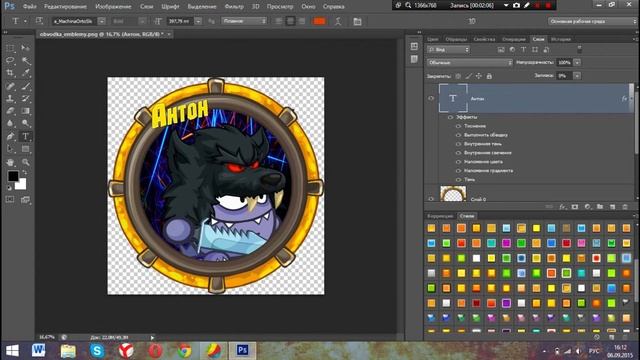The width and height of the screenshot is (640, 360).
Task: Create a new layer from layers panel
Action: (x=612, y=207)
